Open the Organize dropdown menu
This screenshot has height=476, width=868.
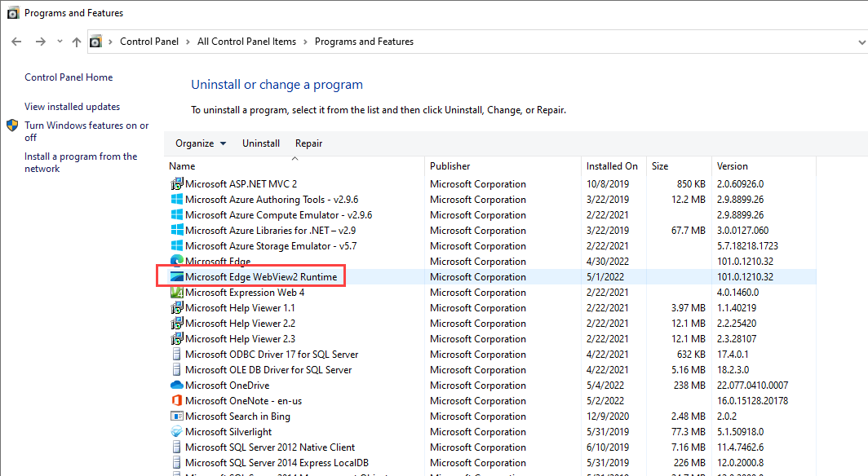[x=201, y=143]
